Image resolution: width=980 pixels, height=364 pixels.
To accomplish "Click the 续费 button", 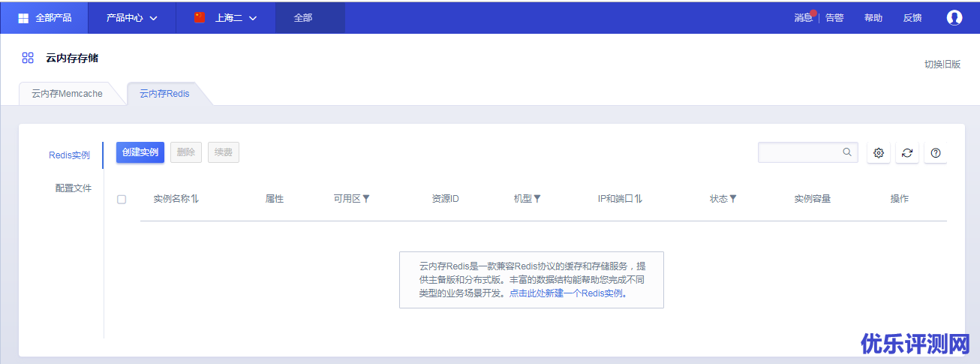I will (x=224, y=152).
